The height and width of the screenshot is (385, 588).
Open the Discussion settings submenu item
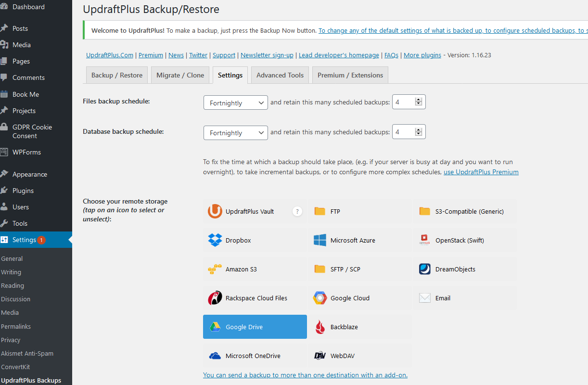pyautogui.click(x=15, y=299)
